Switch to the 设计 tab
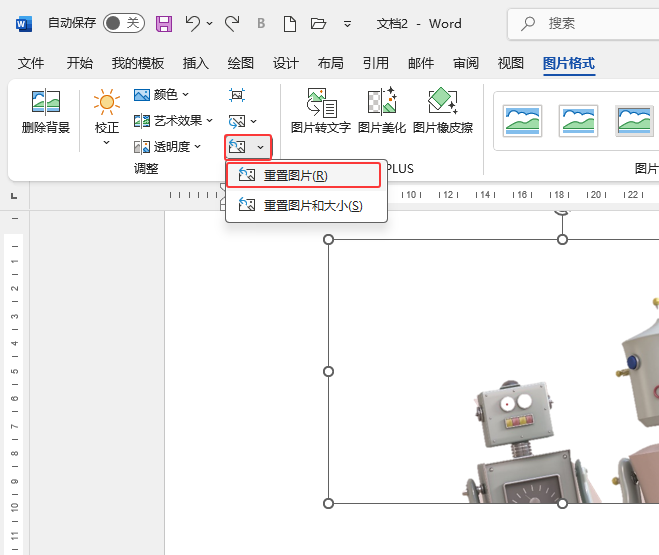Screen dimensions: 659x555 coord(285,63)
